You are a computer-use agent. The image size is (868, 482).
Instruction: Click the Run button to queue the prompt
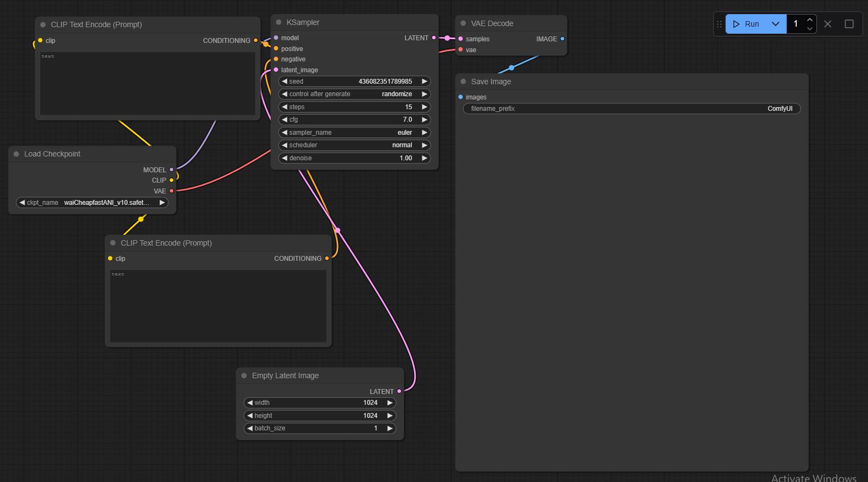tap(746, 24)
